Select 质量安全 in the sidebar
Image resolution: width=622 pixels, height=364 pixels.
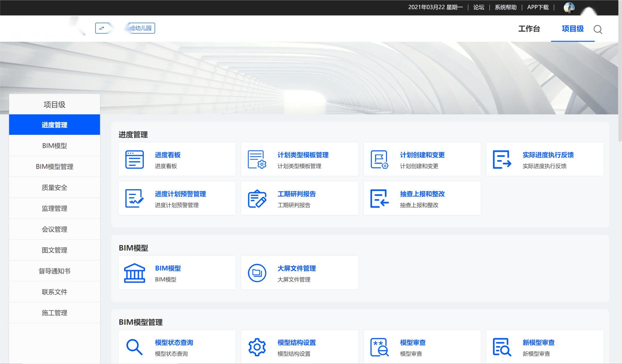click(55, 187)
